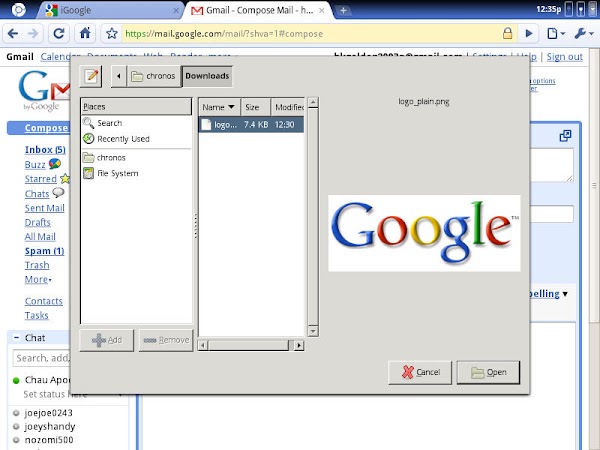This screenshot has height=450, width=600.
Task: Click the network status tray icon
Action: coord(569,9)
